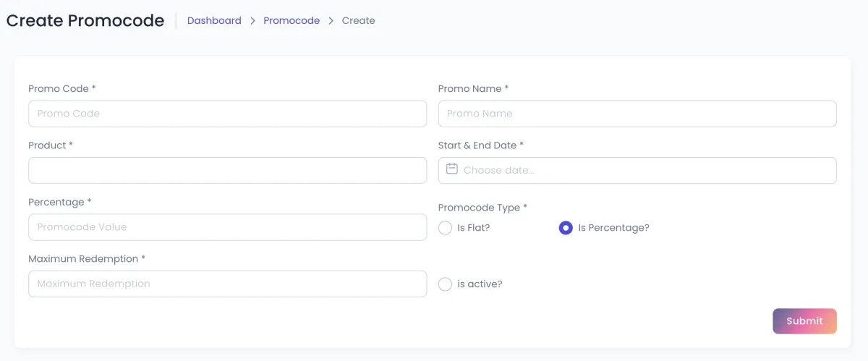Screen dimensions: 868x361
Task: Focus the Promo Code input field
Action: click(227, 114)
